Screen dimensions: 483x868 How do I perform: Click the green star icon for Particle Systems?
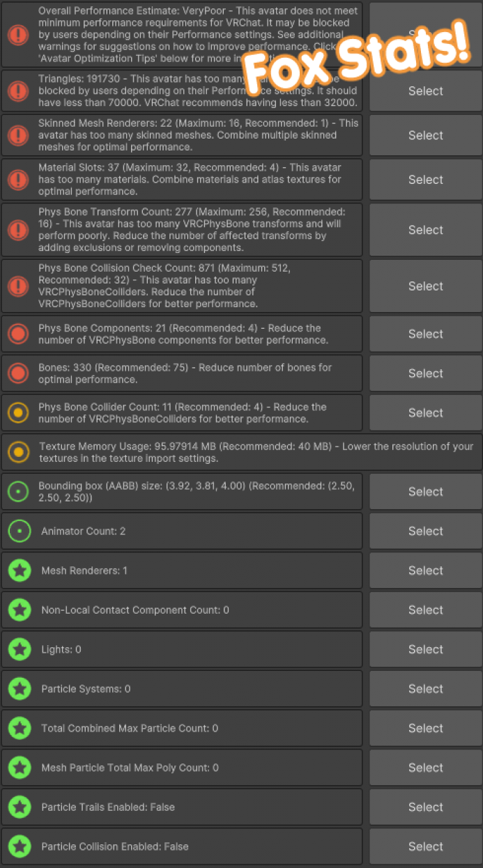(x=20, y=689)
